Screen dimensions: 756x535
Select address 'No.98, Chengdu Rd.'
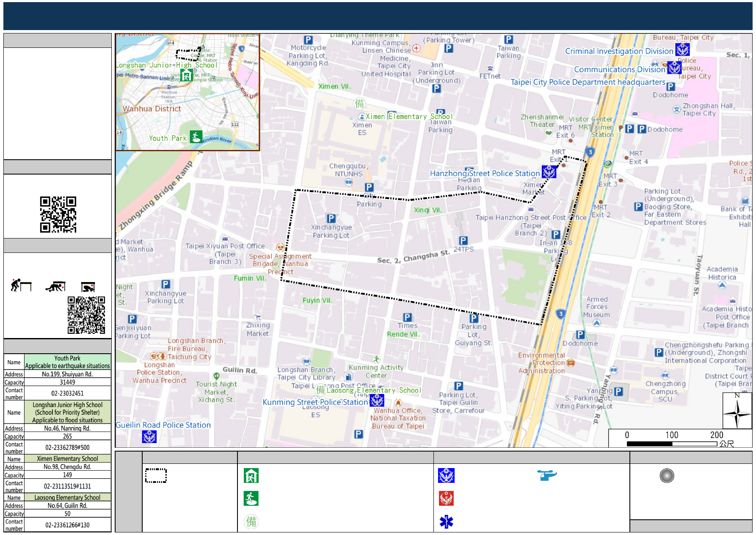pos(67,467)
